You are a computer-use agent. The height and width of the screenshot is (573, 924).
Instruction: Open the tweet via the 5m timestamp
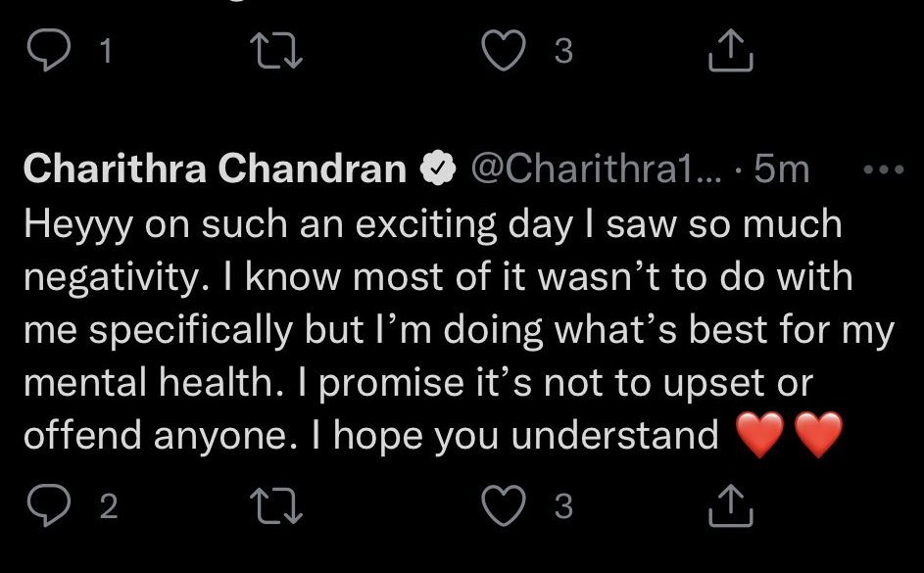pos(782,170)
